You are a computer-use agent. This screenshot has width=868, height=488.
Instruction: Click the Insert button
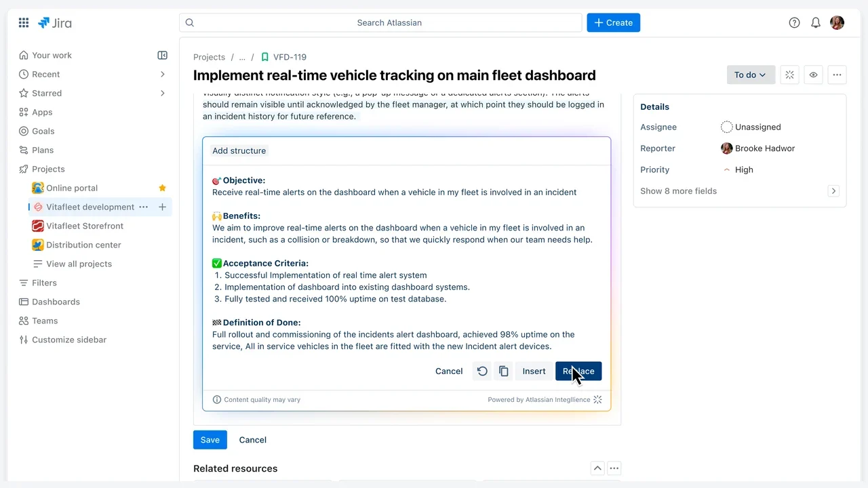[534, 371]
